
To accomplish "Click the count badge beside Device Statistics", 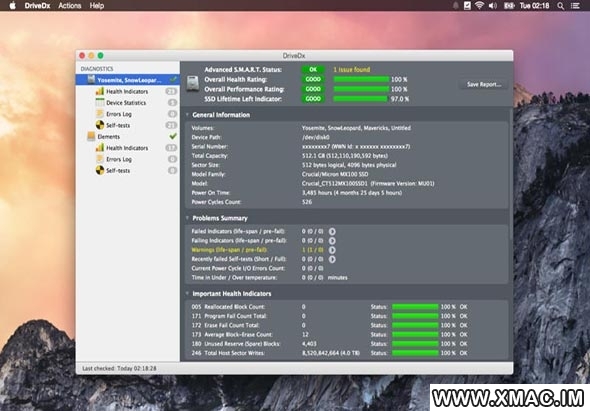I will [x=172, y=102].
